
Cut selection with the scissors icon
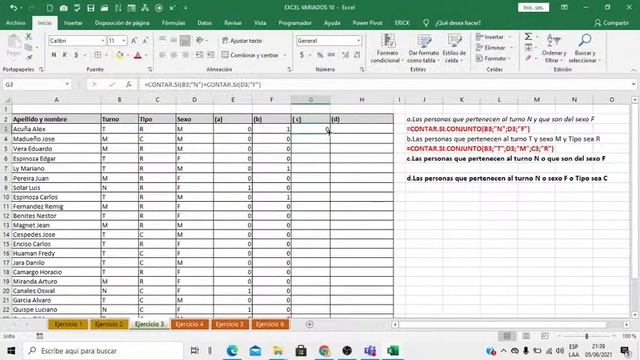tap(28, 37)
